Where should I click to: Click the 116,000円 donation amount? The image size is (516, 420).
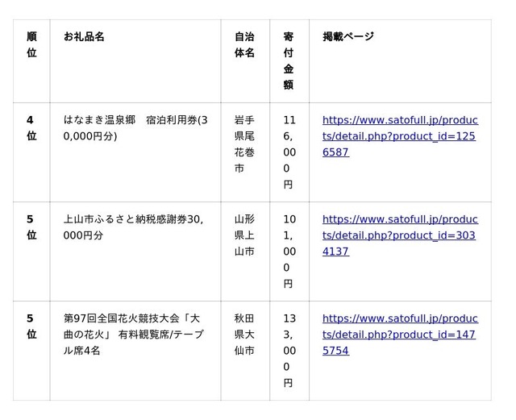point(289,152)
